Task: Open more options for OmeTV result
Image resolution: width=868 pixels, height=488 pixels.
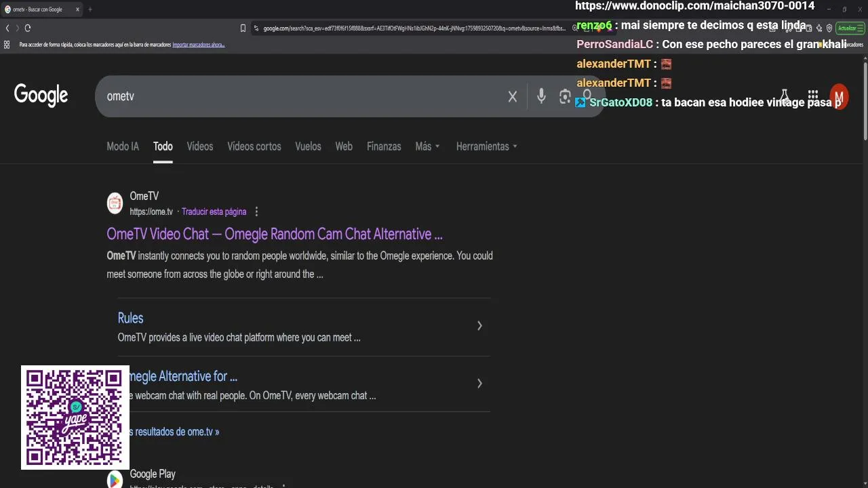Action: (256, 211)
